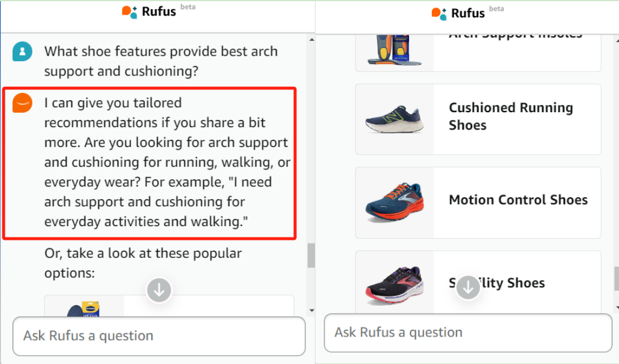
Task: Click the question "What shoe features provide best arch support"
Action: (x=161, y=61)
